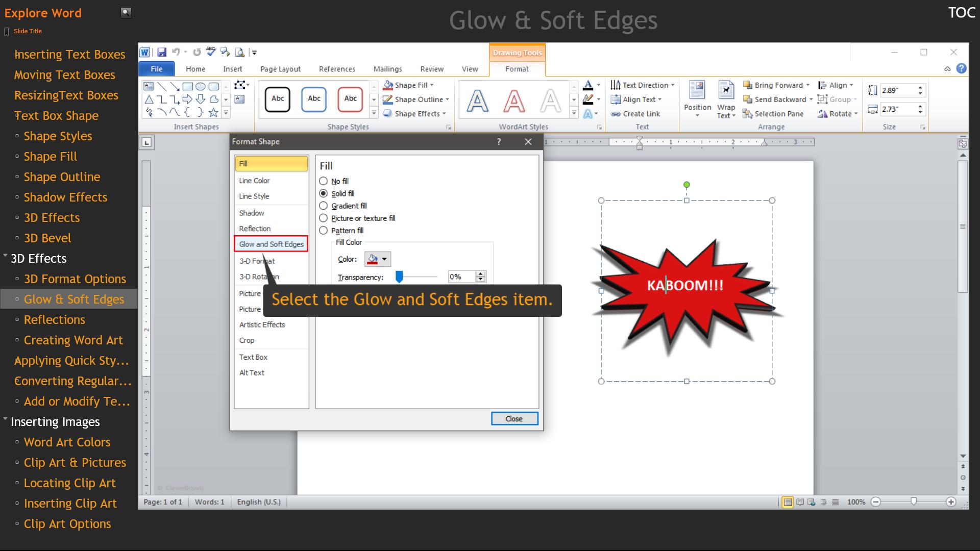Click the Shape Effects dropdown icon
The image size is (980, 551).
click(x=442, y=113)
